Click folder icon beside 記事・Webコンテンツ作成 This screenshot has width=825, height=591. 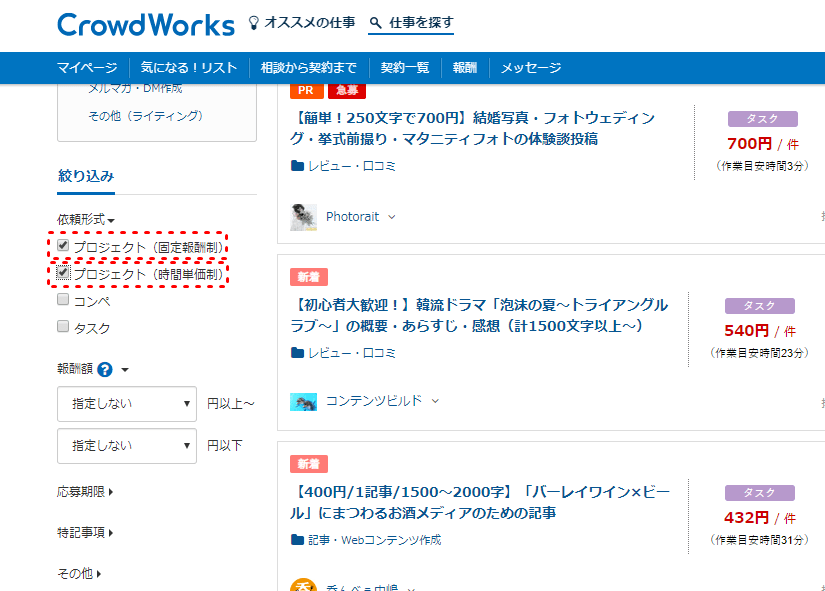pos(297,540)
